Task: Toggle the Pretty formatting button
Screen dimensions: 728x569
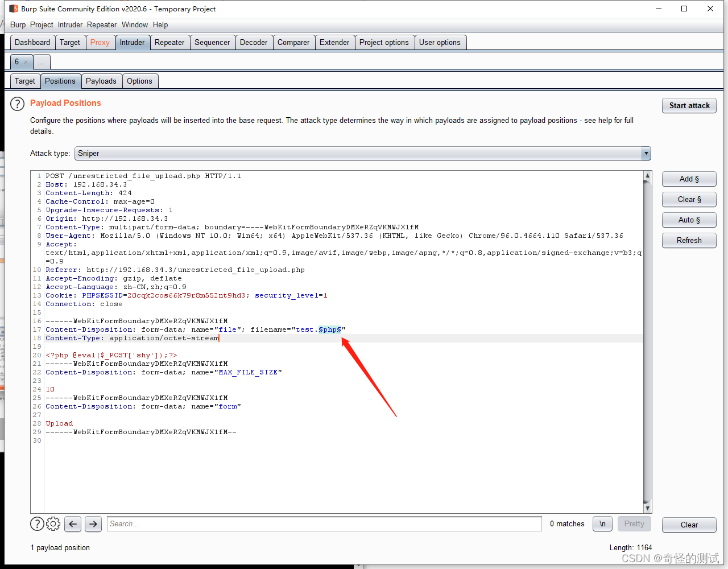Action: pos(634,524)
